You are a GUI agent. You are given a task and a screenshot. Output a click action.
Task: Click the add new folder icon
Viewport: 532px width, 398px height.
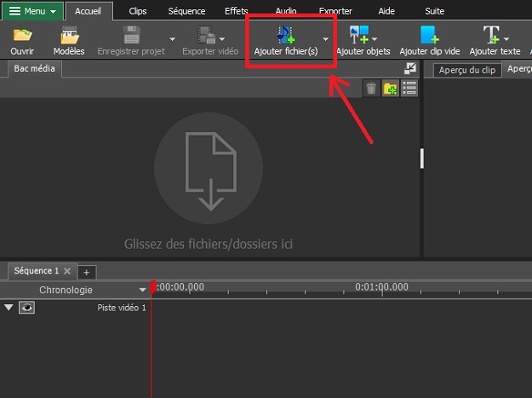[390, 89]
